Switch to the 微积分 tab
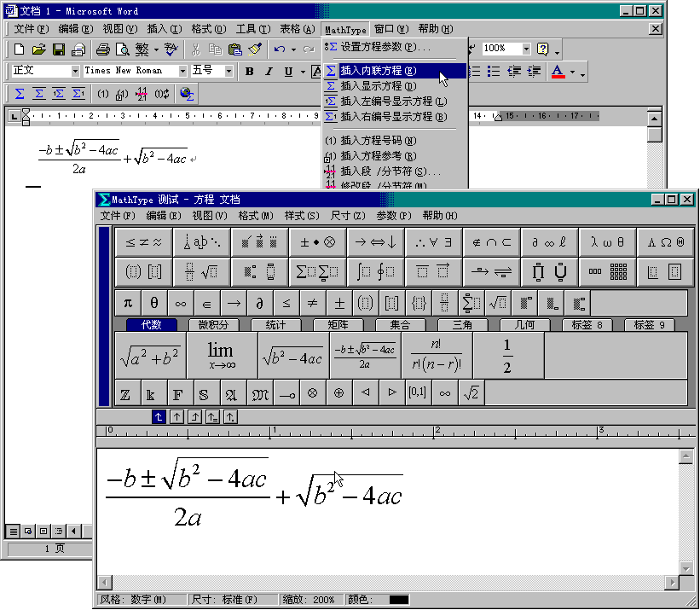The width and height of the screenshot is (700, 610). click(x=213, y=325)
